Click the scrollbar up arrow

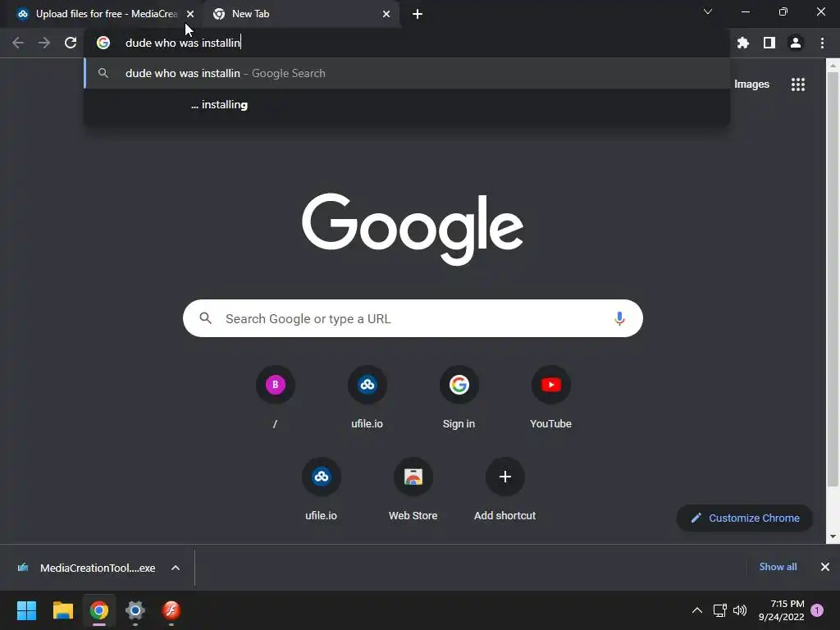pyautogui.click(x=833, y=66)
